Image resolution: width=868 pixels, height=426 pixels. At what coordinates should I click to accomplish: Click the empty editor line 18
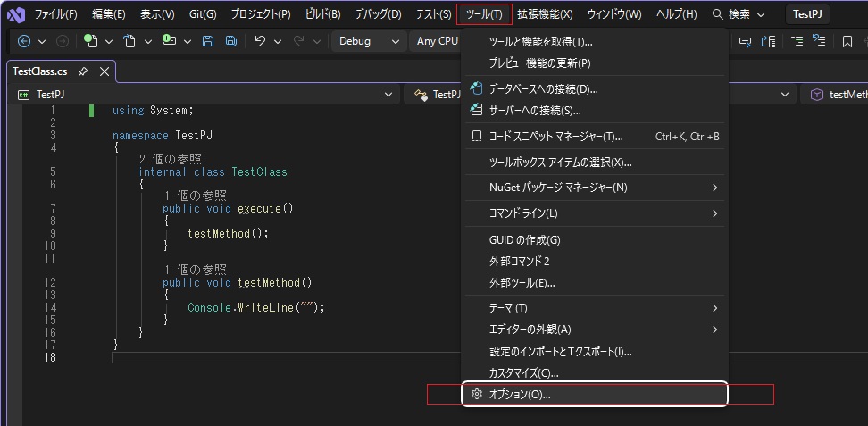click(268, 357)
